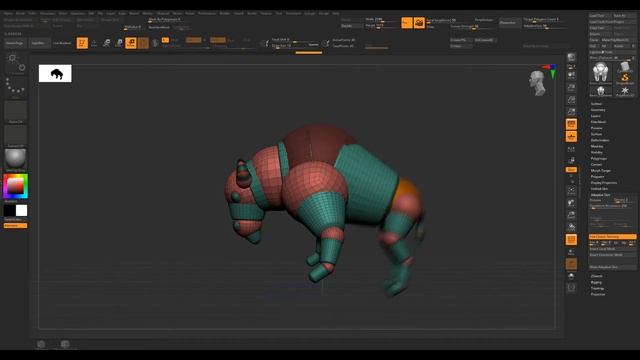This screenshot has width=640, height=360.
Task: Expand the Masking subpalette
Action: (x=597, y=146)
